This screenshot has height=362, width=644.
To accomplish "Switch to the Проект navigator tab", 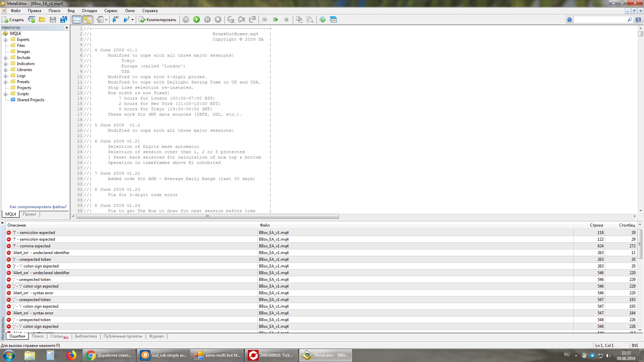I will (x=30, y=214).
